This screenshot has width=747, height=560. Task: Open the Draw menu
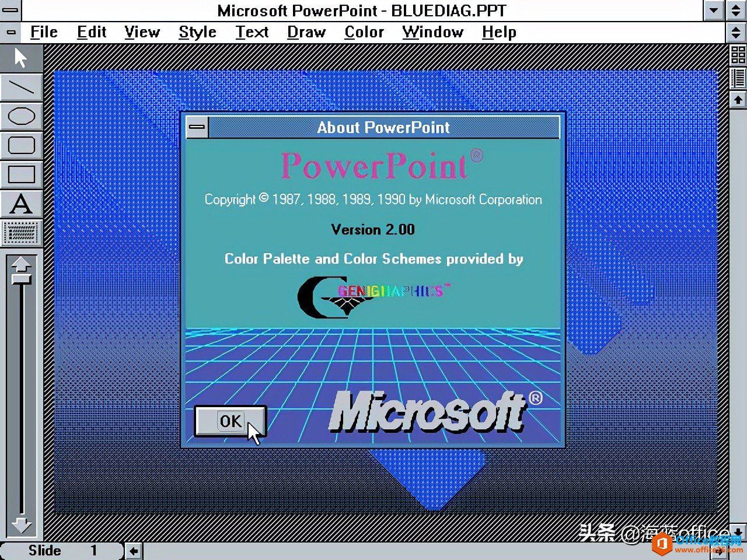(x=306, y=32)
